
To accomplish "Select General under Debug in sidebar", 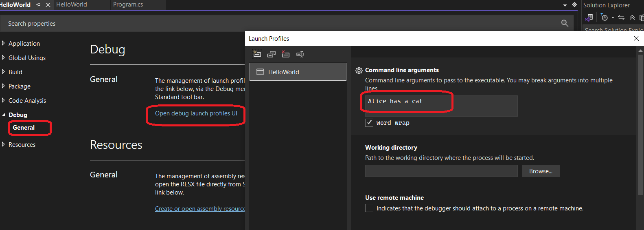I will (24, 128).
